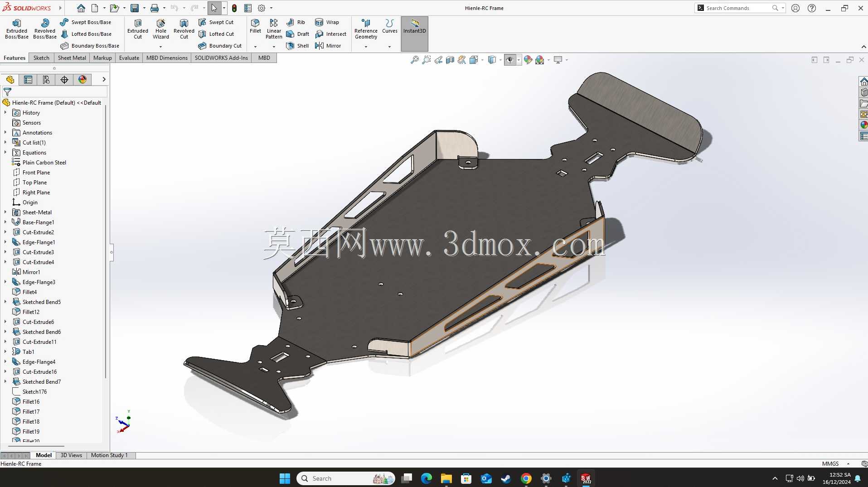The image size is (868, 487).
Task: Select the Extruded Cut tool
Action: point(138,29)
